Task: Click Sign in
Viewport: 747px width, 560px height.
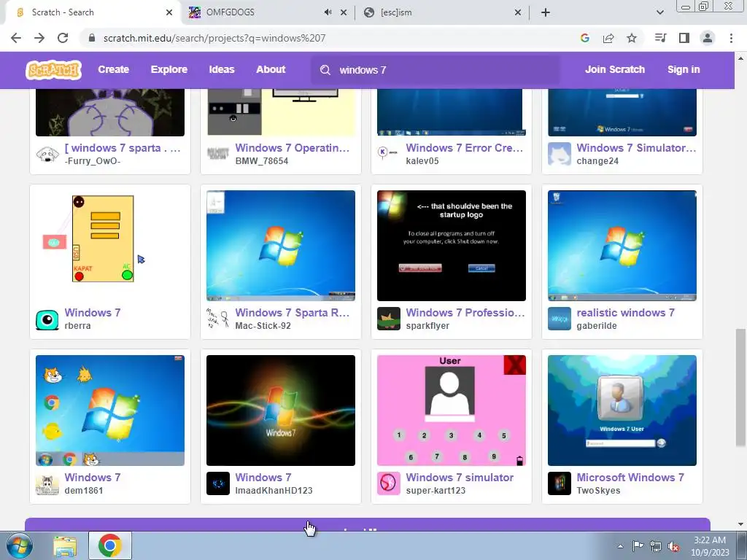Action: [x=684, y=69]
